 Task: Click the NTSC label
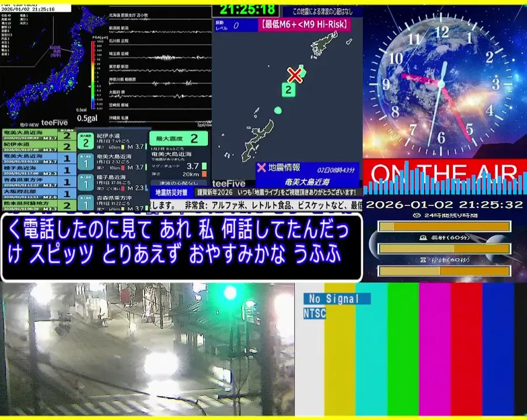315,313
